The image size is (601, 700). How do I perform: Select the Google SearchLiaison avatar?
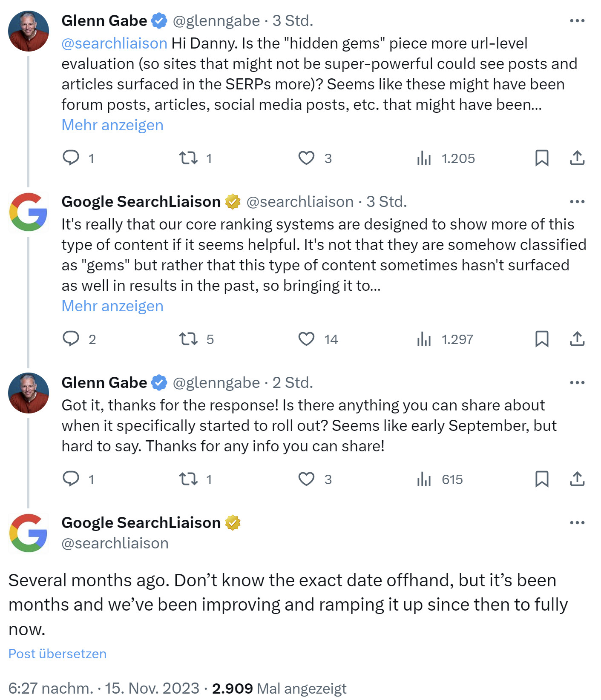click(x=29, y=212)
